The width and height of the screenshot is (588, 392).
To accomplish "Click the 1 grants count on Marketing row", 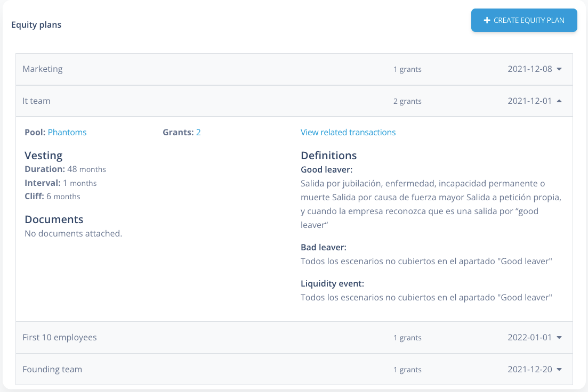I will [407, 69].
